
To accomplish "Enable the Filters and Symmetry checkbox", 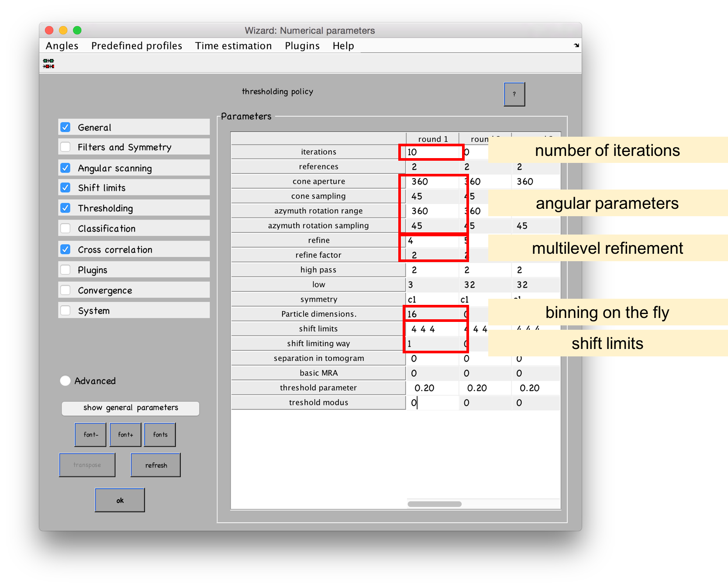I will (x=66, y=147).
